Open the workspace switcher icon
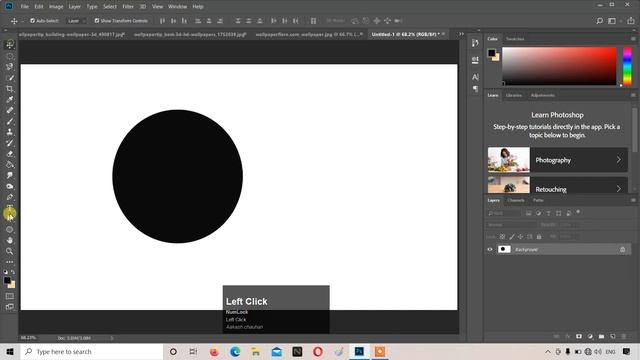Viewport: 640px width, 360px height. click(x=612, y=21)
